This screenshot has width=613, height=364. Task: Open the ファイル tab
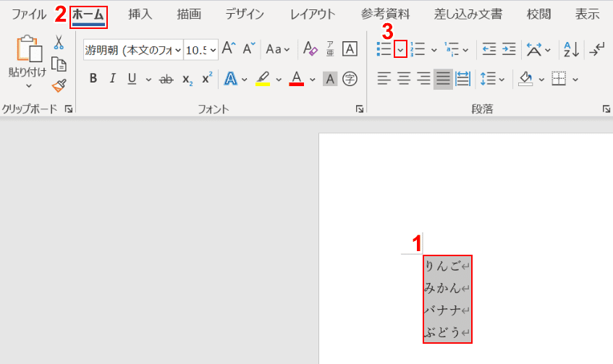[x=28, y=14]
